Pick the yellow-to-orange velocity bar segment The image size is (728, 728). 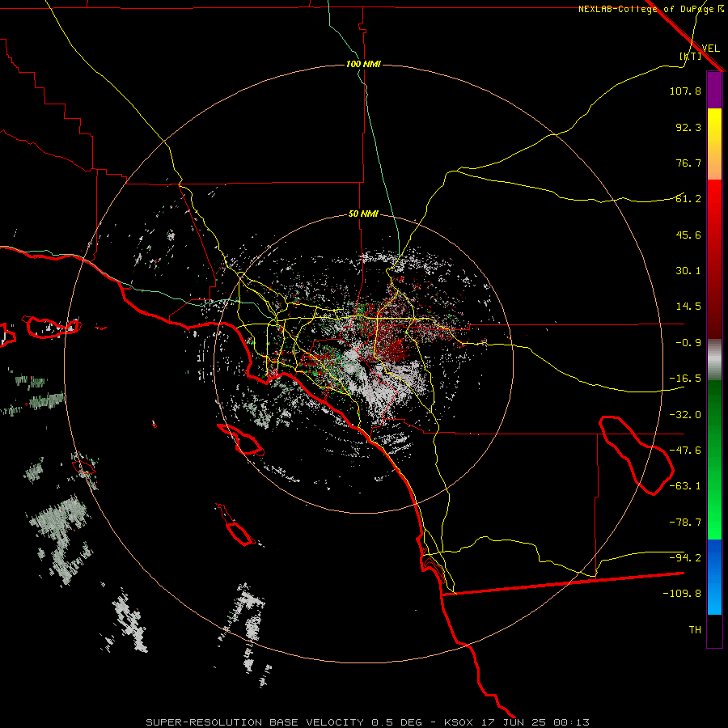(x=714, y=144)
